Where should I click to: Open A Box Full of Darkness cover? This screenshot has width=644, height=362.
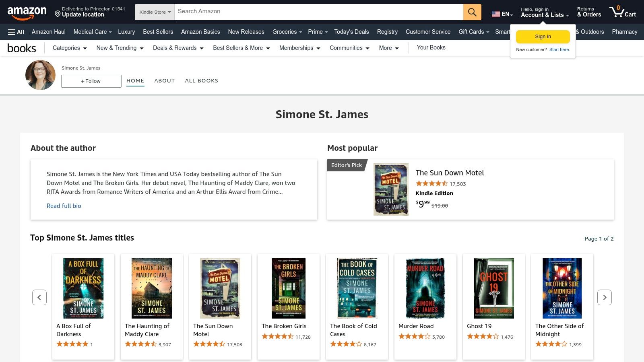coord(83,288)
